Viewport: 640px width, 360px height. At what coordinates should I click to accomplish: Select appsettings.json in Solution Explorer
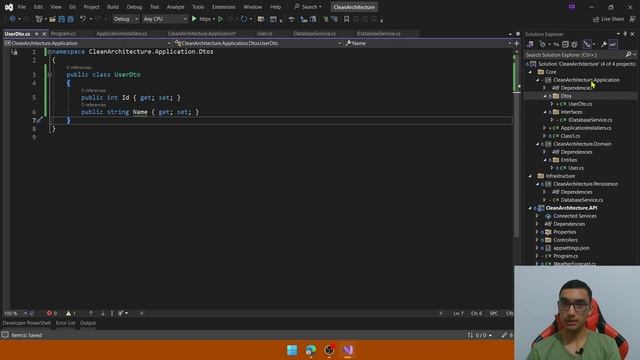[x=571, y=248]
